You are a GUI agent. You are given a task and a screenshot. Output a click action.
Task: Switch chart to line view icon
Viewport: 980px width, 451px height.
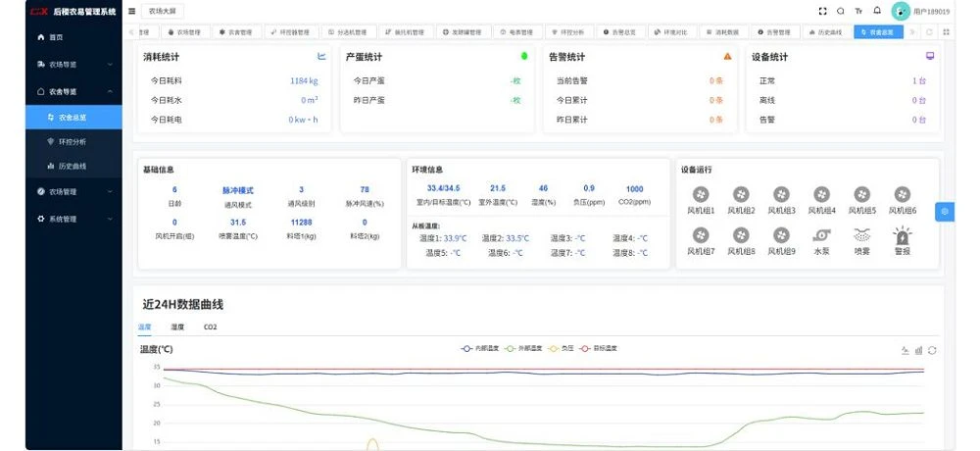coord(905,350)
